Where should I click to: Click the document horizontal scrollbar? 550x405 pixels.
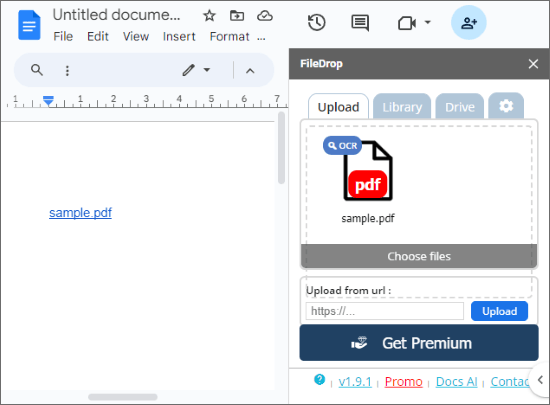tap(123, 397)
